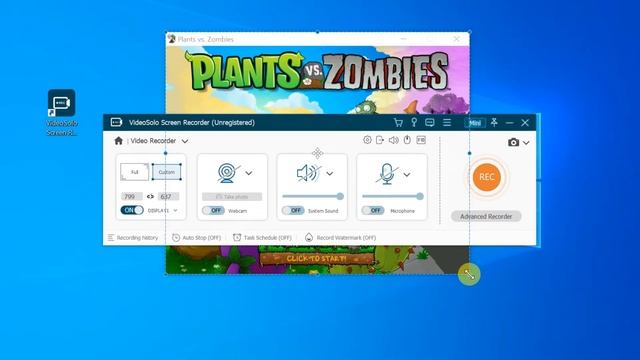Open VideoSolo Screen Recorder desktop shortcut

coord(62,112)
